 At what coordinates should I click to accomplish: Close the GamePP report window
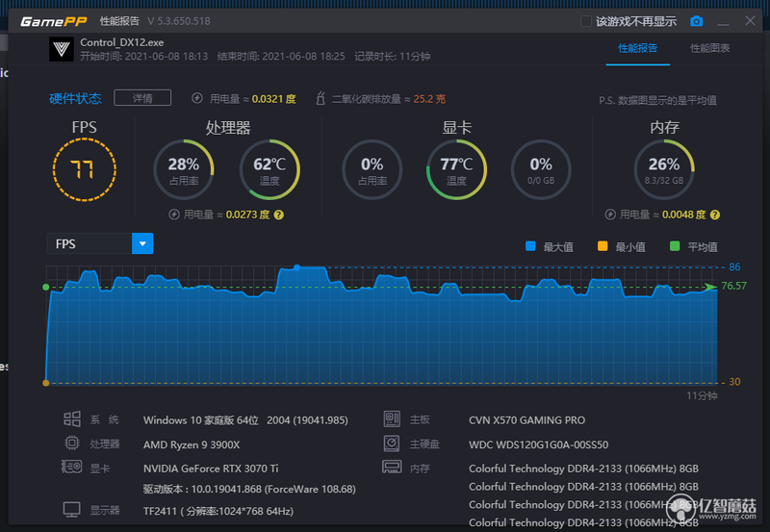[x=750, y=20]
